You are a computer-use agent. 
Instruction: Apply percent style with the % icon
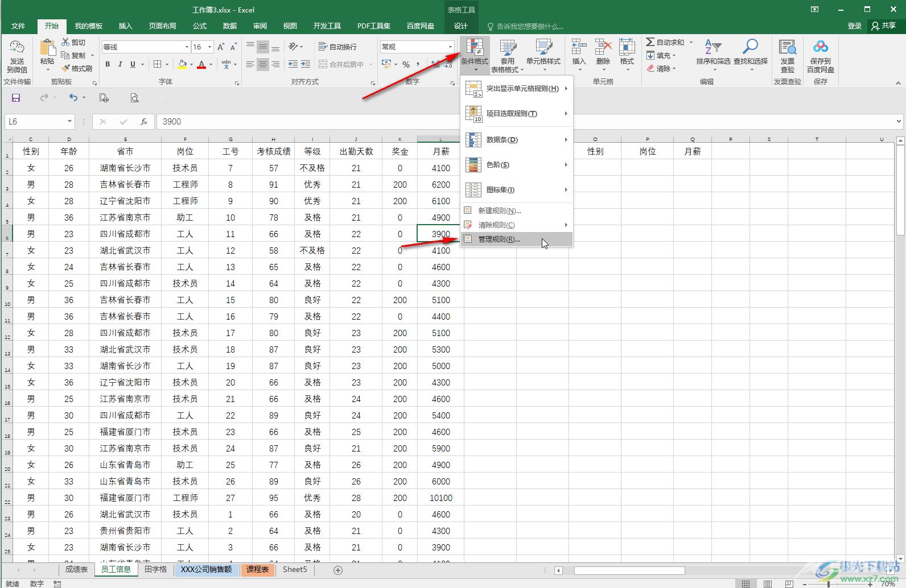point(406,64)
